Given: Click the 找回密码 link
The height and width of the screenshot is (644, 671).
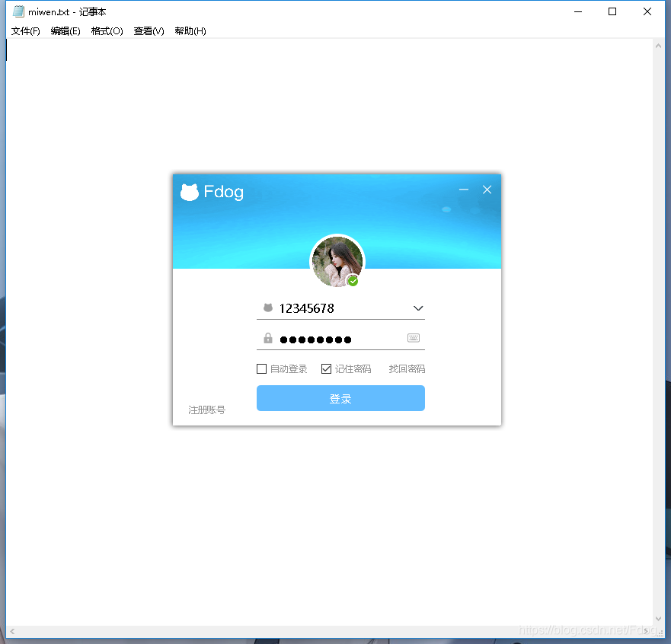Looking at the screenshot, I should (x=407, y=368).
